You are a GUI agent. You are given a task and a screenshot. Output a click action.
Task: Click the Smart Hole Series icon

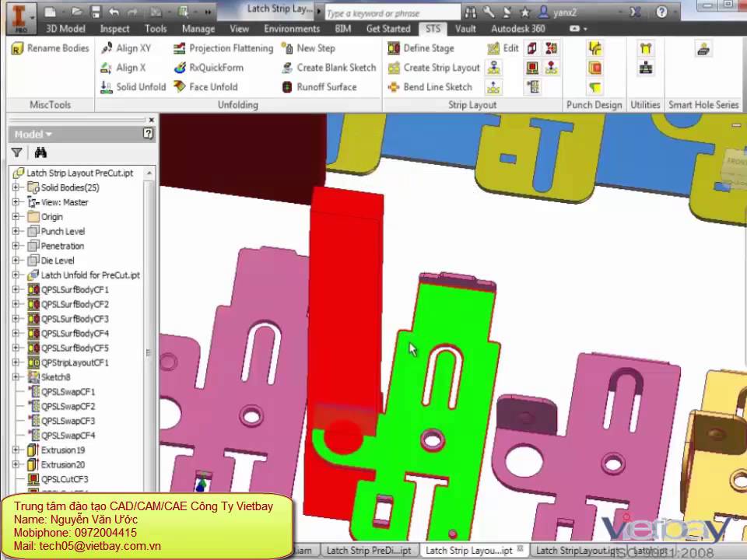point(703,48)
